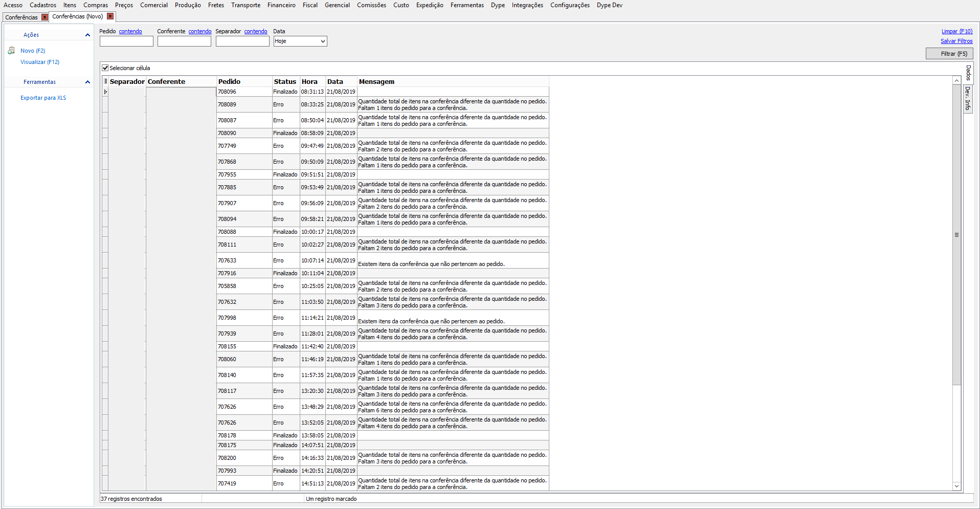
Task: Toggle the Selecionar célula checkbox
Action: 105,68
